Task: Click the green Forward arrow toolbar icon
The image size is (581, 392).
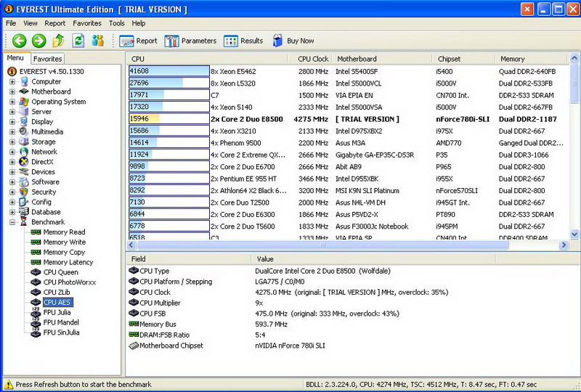Action: click(38, 41)
